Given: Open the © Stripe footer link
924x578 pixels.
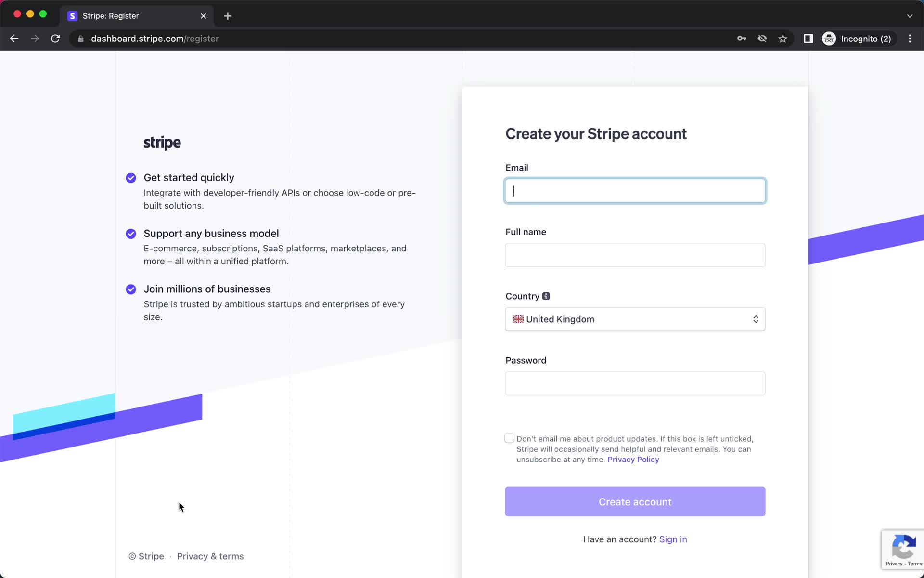Looking at the screenshot, I should pos(146,556).
